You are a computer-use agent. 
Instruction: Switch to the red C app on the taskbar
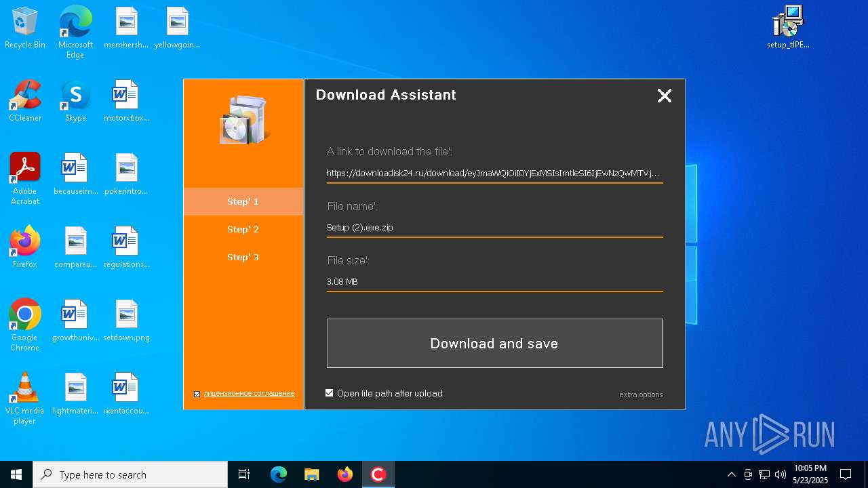tap(378, 474)
